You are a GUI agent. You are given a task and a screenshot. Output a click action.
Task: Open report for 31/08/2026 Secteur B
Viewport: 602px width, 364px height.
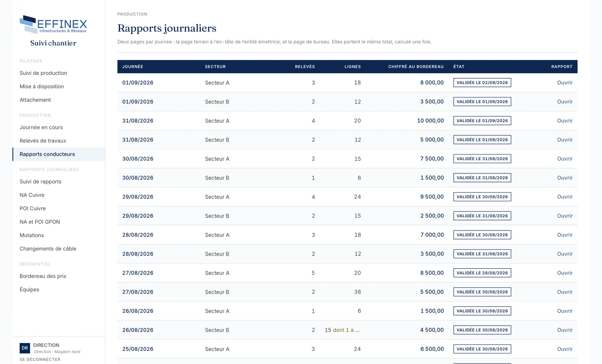coord(565,140)
